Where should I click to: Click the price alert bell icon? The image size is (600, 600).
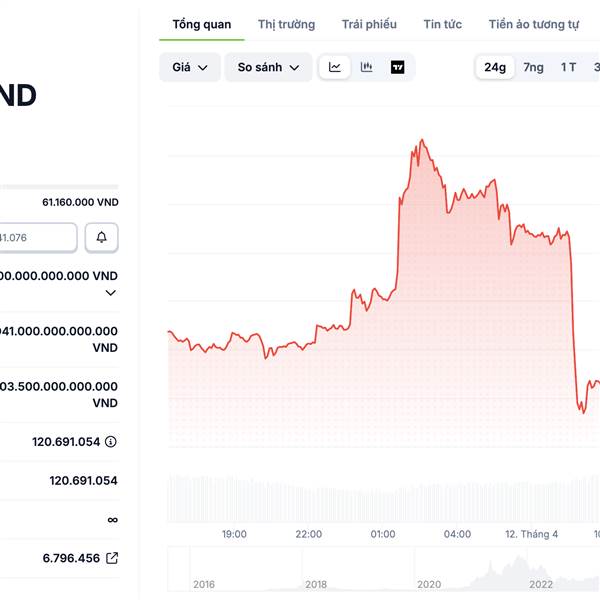[x=102, y=237]
